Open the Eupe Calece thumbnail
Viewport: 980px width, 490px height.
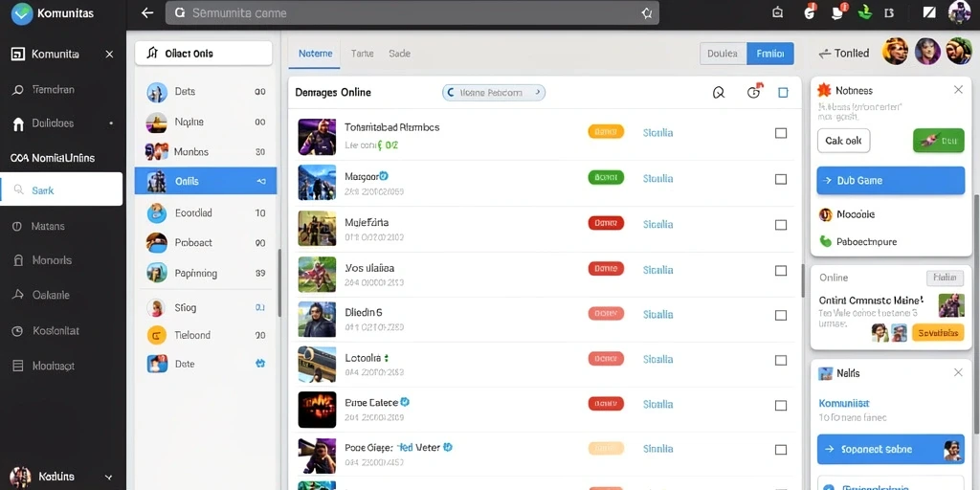click(317, 410)
